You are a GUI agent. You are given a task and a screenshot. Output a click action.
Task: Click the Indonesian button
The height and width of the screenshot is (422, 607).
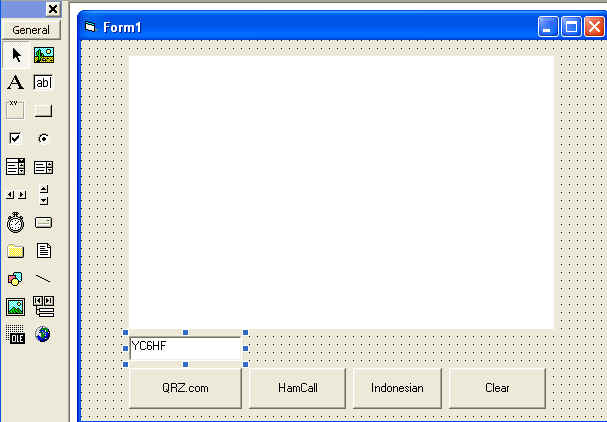pyautogui.click(x=397, y=388)
